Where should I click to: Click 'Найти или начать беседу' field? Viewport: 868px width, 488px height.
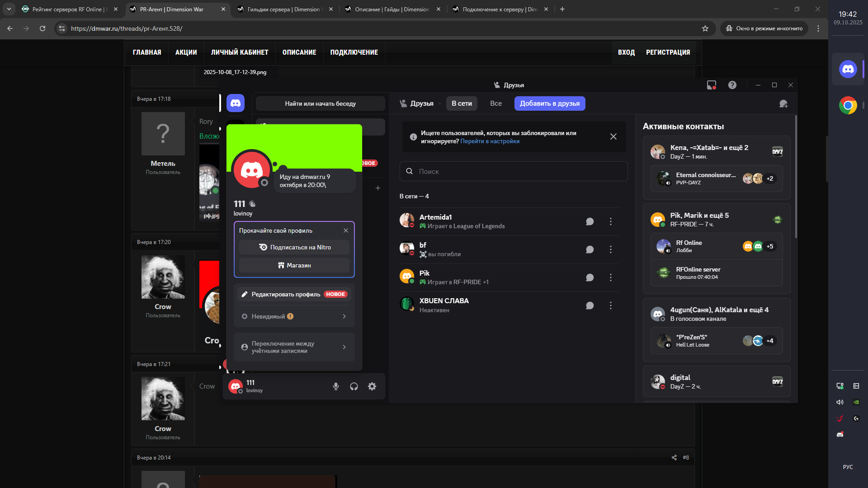coord(321,103)
